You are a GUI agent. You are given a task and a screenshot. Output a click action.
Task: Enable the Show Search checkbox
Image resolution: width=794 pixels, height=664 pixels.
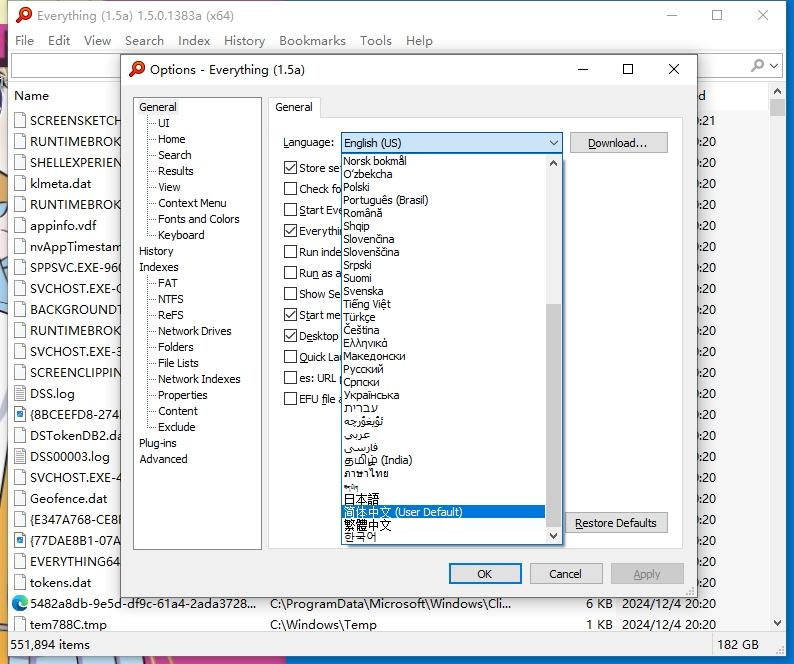290,294
